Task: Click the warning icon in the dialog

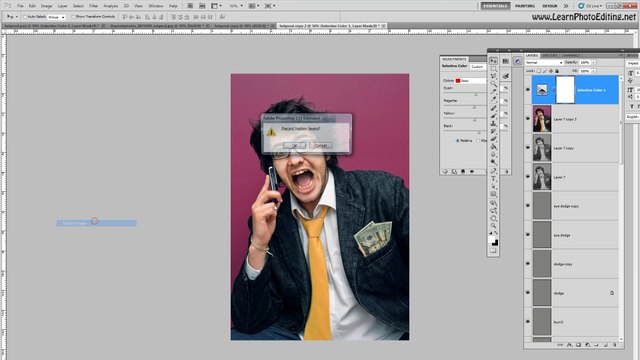Action: click(271, 132)
